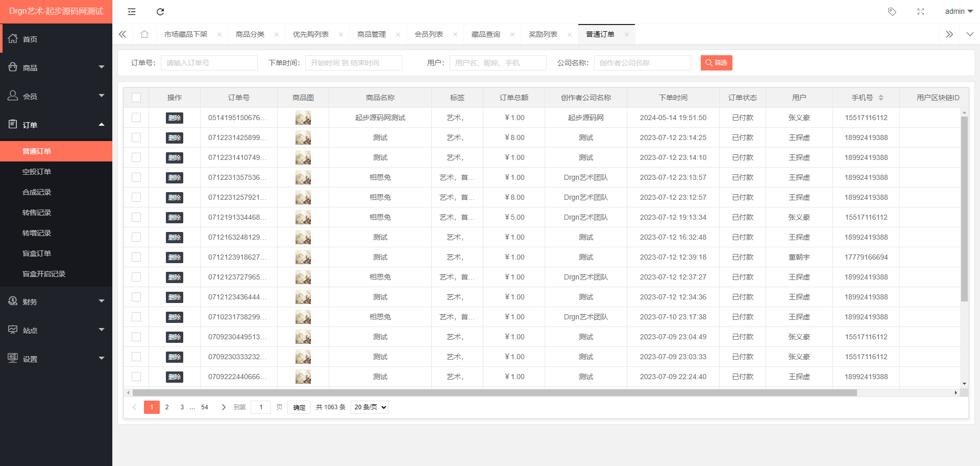Open the tag notes icon
The width and height of the screenshot is (980, 466).
892,12
